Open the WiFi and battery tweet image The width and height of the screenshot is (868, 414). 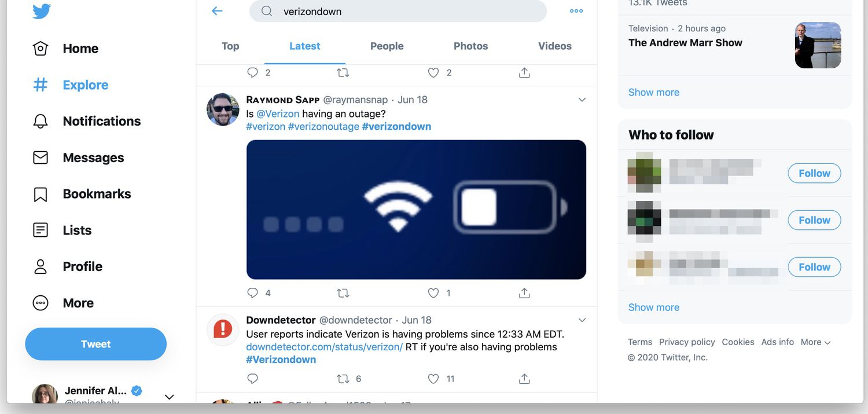pyautogui.click(x=416, y=210)
